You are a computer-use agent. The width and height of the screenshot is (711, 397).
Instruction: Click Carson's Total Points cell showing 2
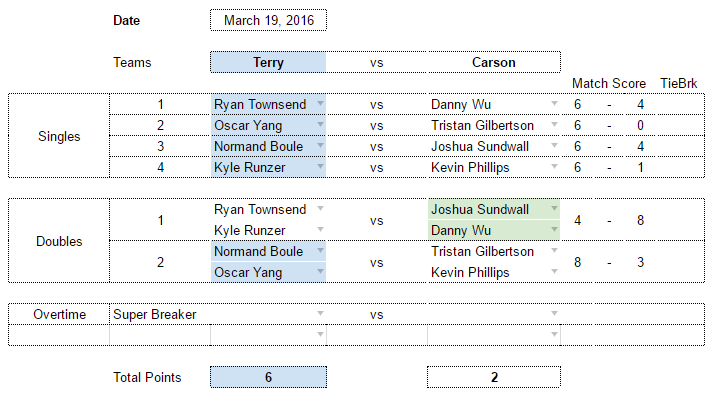[x=494, y=377]
